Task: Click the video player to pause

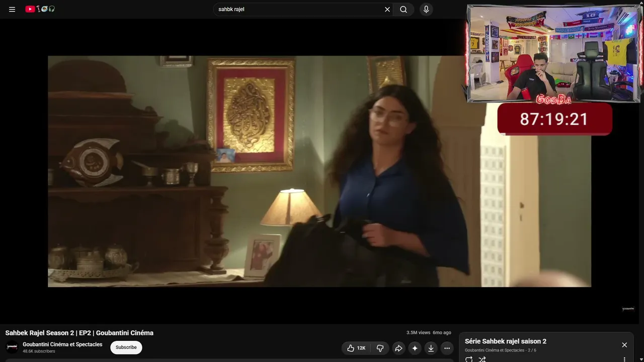Action: pyautogui.click(x=319, y=171)
